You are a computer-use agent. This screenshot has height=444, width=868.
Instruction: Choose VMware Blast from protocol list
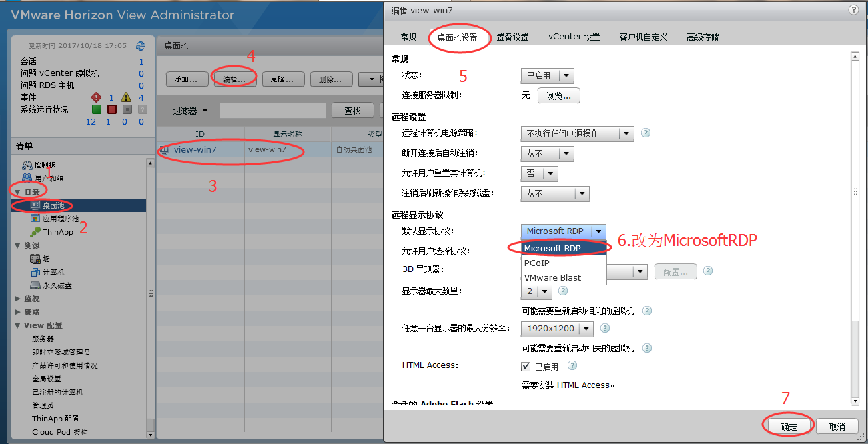click(x=564, y=277)
